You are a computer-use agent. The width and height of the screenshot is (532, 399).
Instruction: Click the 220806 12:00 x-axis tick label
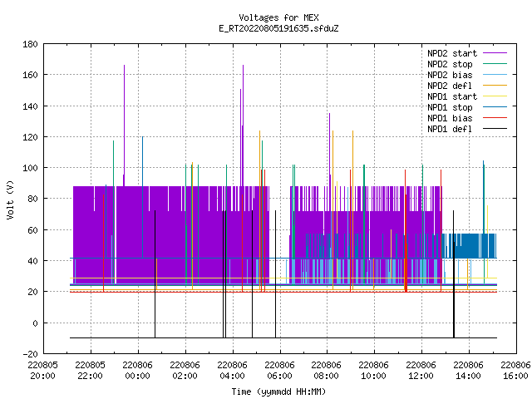pyautogui.click(x=421, y=371)
